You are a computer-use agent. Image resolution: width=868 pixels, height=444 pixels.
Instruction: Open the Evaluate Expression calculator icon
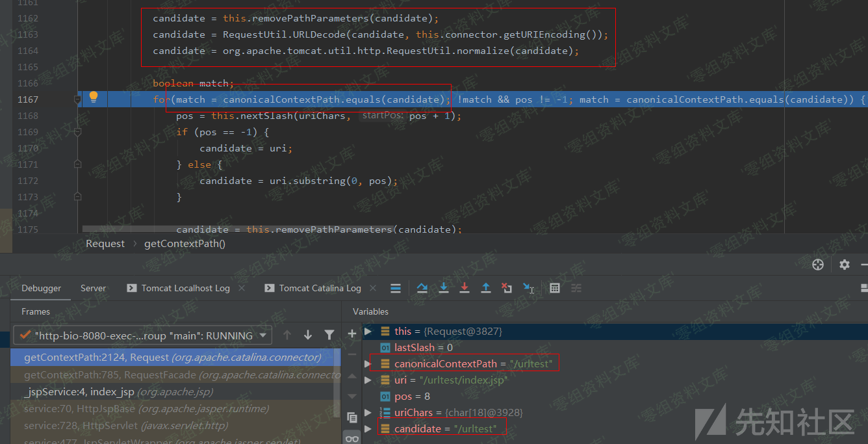pyautogui.click(x=555, y=288)
